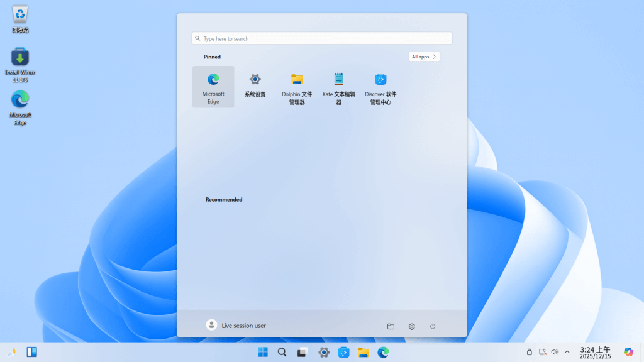Viewport: 644px width, 362px height.
Task: Open 系统设置 in pinned apps
Action: [x=255, y=87]
